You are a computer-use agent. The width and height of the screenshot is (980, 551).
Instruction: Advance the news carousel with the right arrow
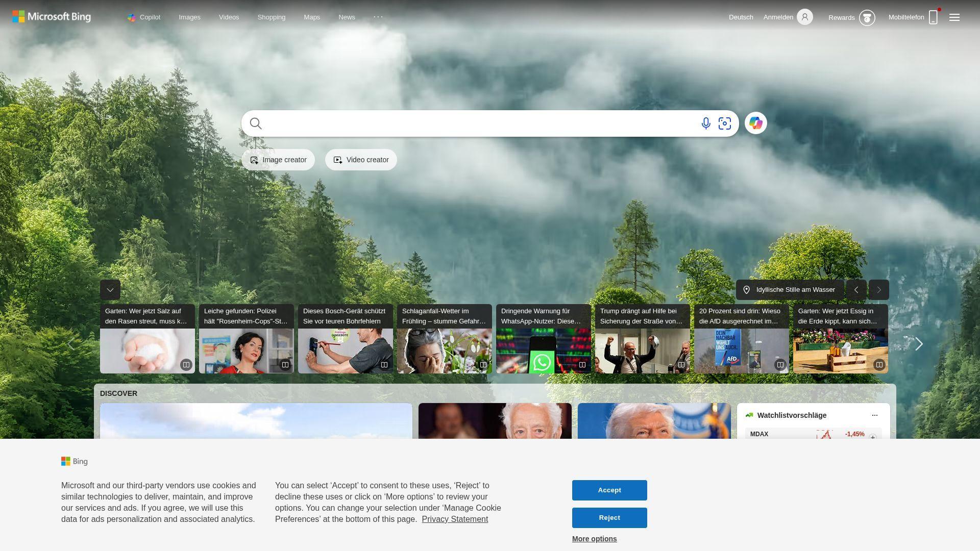(918, 344)
